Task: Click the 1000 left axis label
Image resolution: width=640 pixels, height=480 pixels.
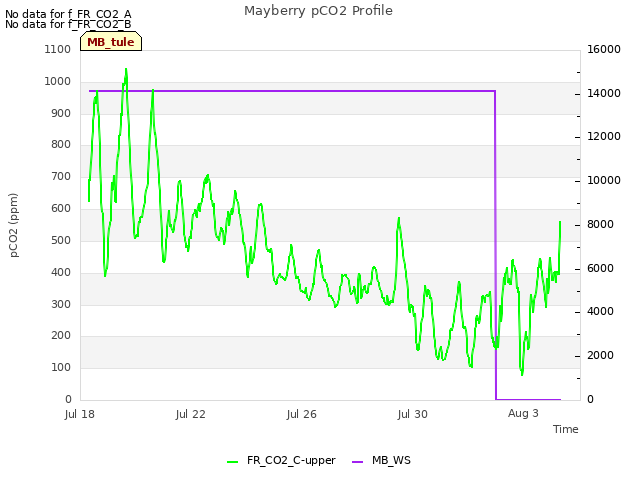Action: (x=58, y=81)
